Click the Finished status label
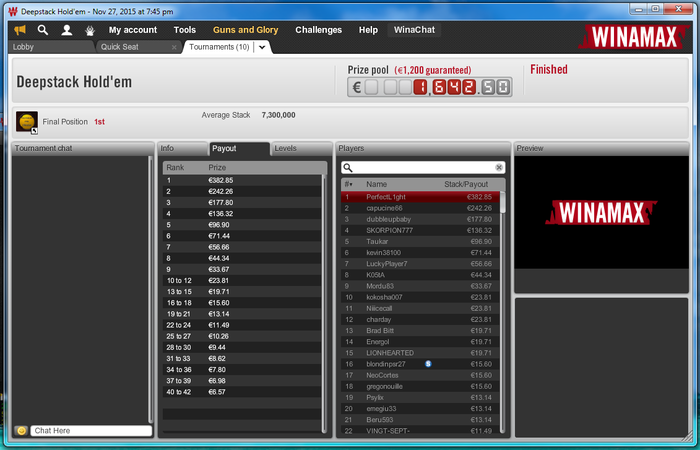 [549, 70]
